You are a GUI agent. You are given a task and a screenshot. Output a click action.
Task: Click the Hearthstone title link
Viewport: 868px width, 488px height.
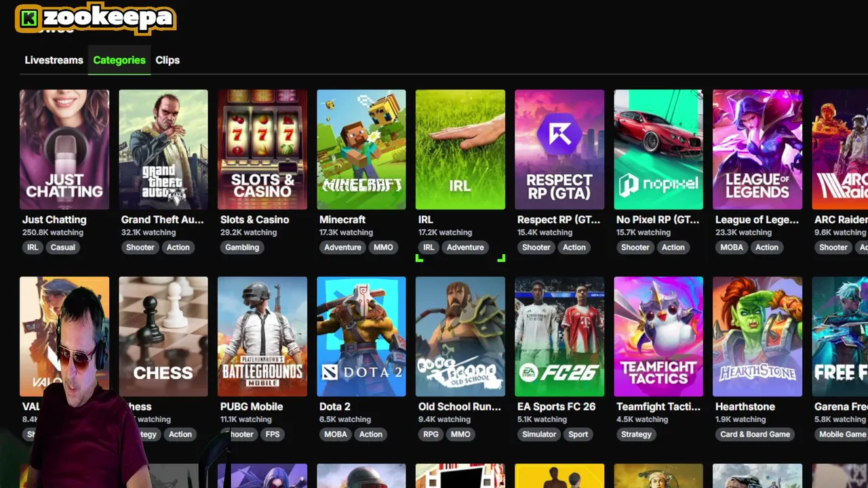pos(745,407)
